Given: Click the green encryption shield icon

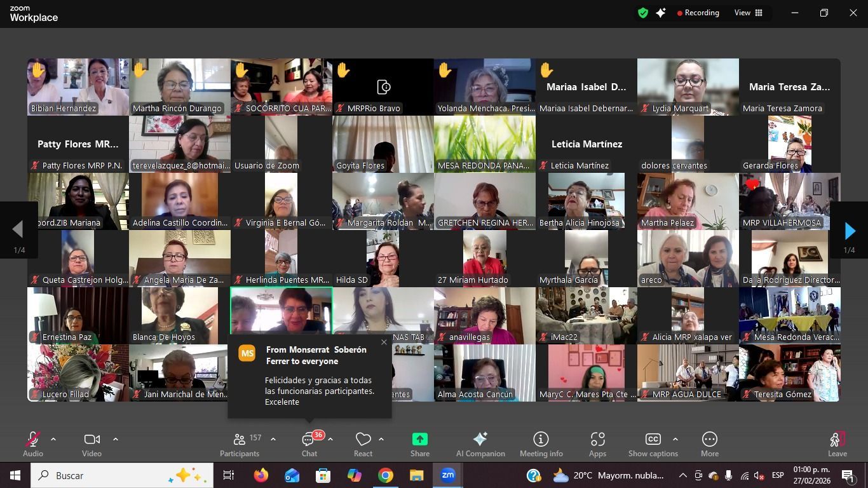Looking at the screenshot, I should tap(643, 13).
